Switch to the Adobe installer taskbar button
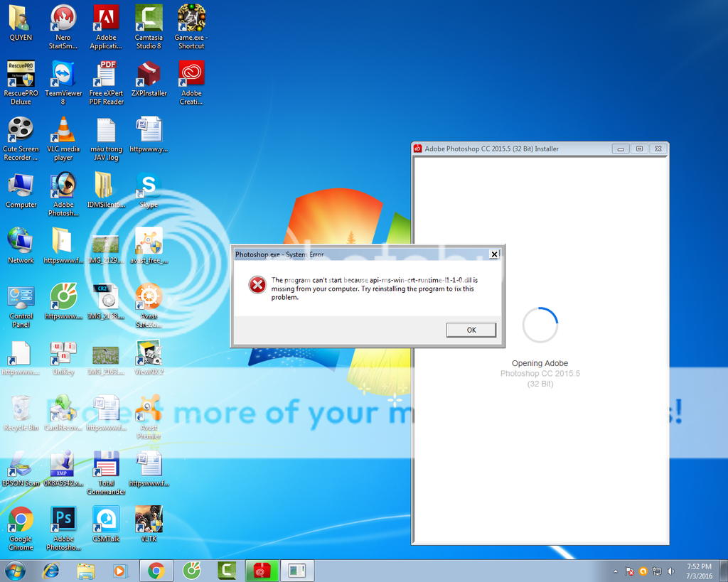This screenshot has width=728, height=582. [262, 571]
